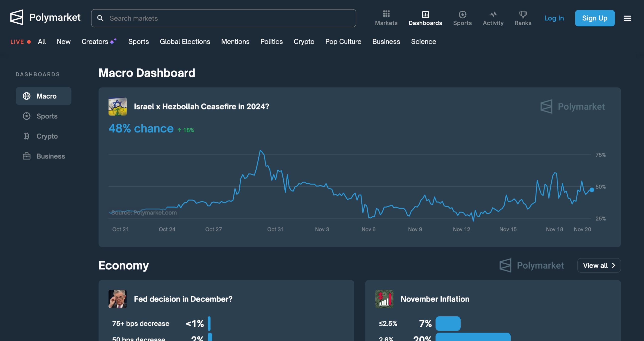Open the Business dashboard in sidebar

click(x=44, y=156)
